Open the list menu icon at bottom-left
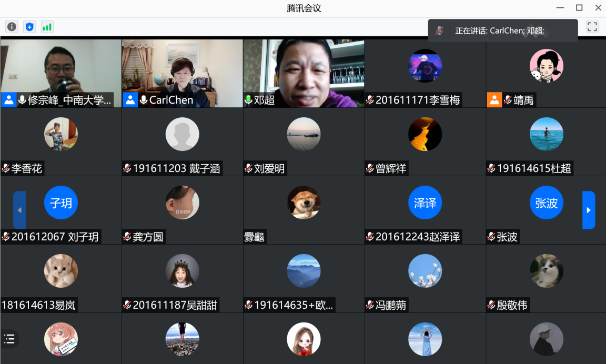 (x=9, y=339)
